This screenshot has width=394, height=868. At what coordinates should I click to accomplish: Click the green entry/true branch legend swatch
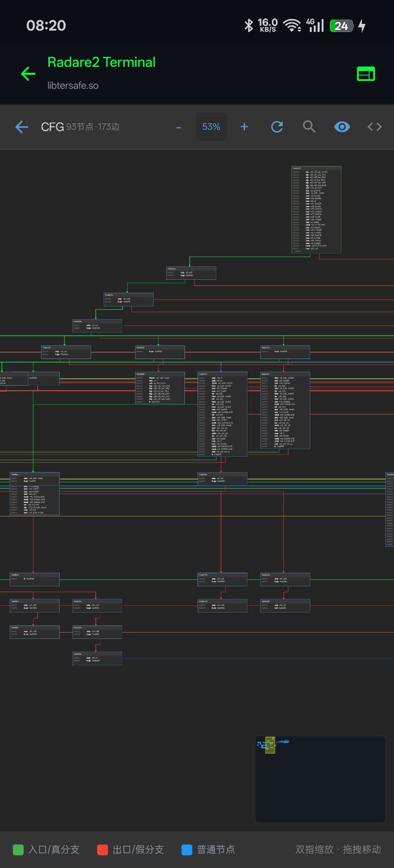tap(18, 850)
